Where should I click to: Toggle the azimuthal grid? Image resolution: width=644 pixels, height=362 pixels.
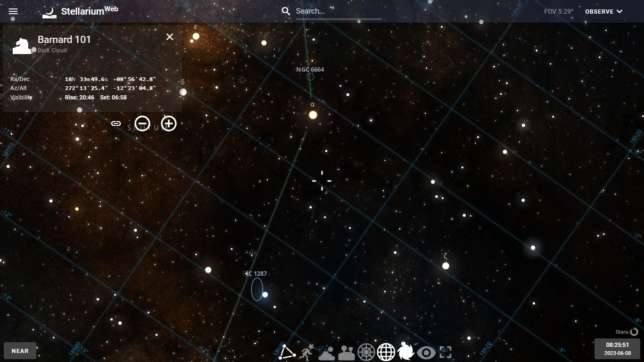coord(366,352)
